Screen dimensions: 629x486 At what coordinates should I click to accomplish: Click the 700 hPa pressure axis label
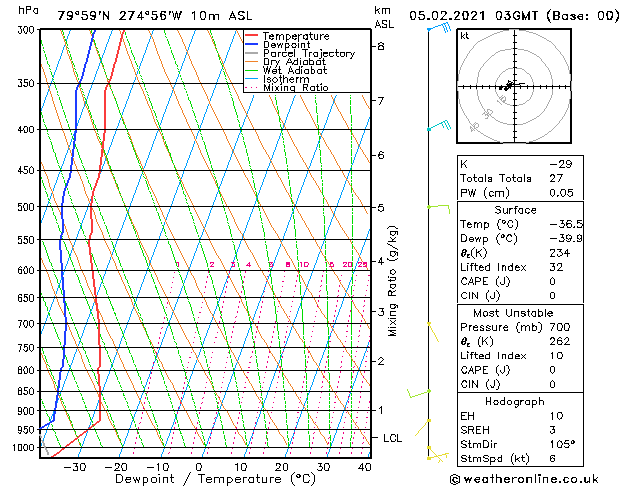(28, 324)
